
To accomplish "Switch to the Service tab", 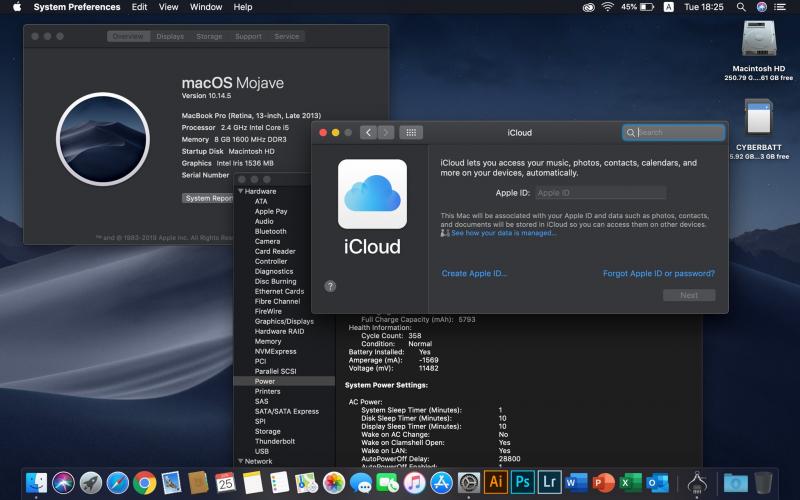I will click(x=287, y=36).
